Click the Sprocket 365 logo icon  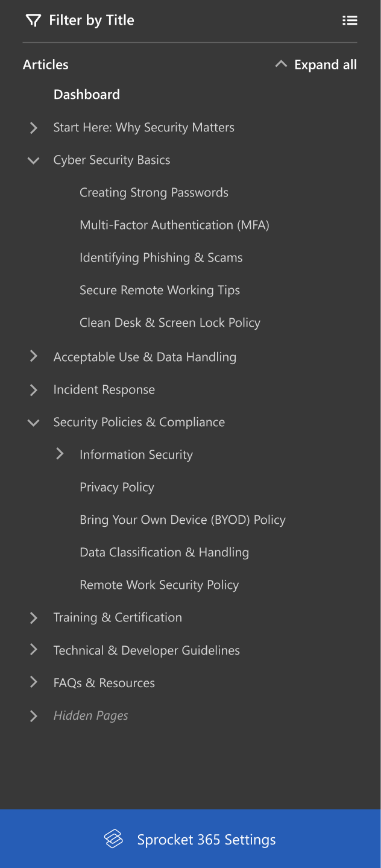pyautogui.click(x=113, y=839)
